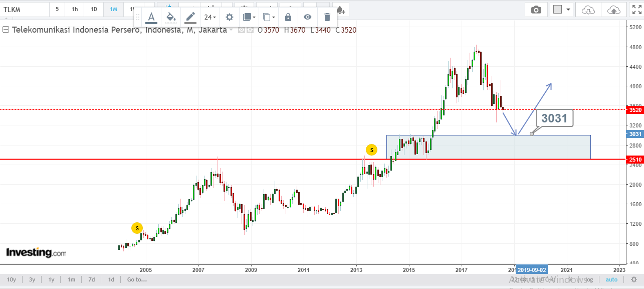Switch to the 5 minute interval
The width and height of the screenshot is (644, 289).
click(57, 9)
